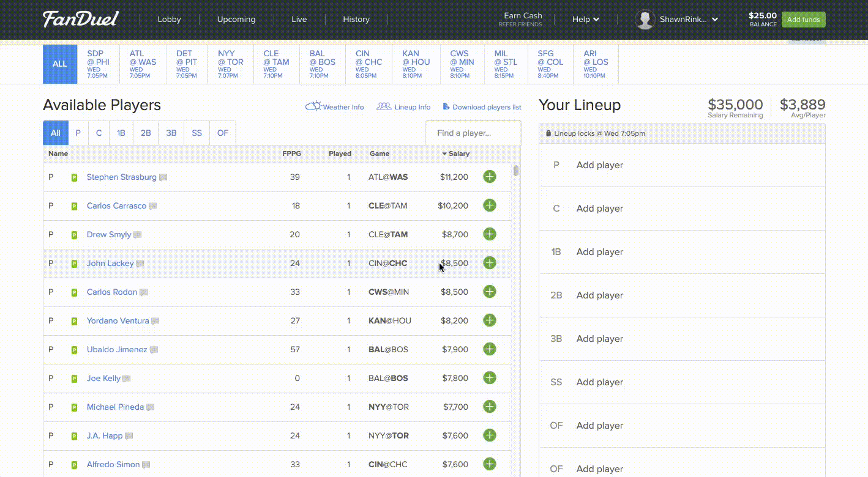Image resolution: width=868 pixels, height=477 pixels.
Task: Filter by ATL @ WAS game
Action: click(143, 64)
